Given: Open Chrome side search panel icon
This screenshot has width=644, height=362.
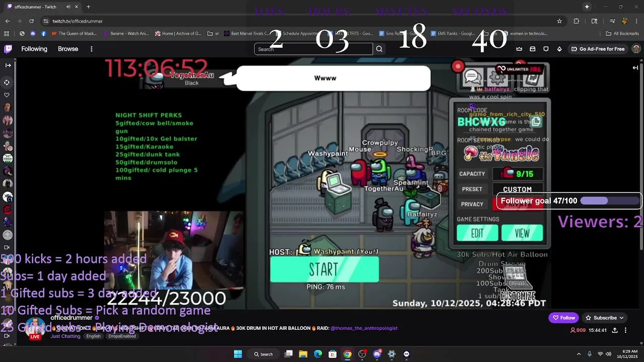Looking at the screenshot, I should coord(594,21).
